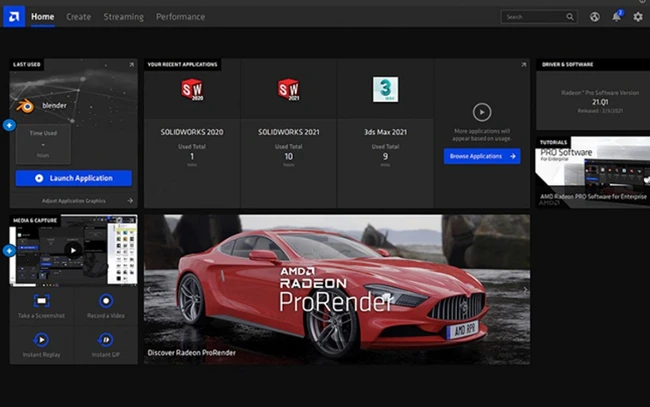This screenshot has height=407, width=650.
Task: Click the Instant Replay icon
Action: coord(42,340)
